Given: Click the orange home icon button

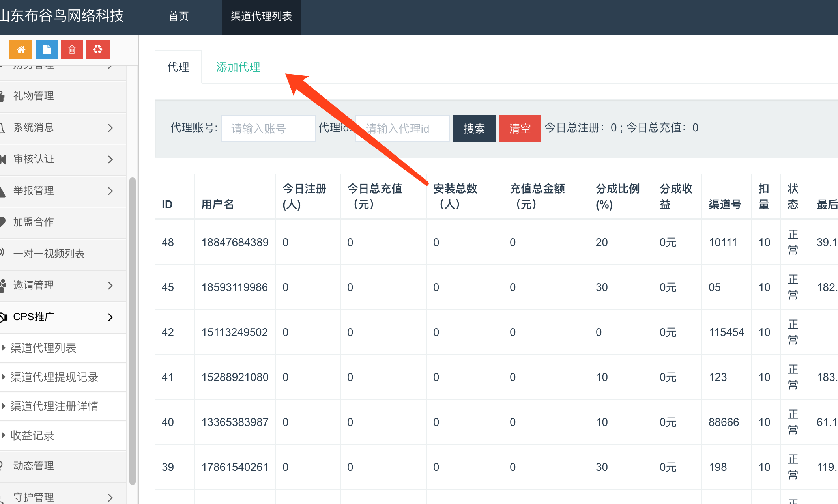Looking at the screenshot, I should tap(21, 50).
